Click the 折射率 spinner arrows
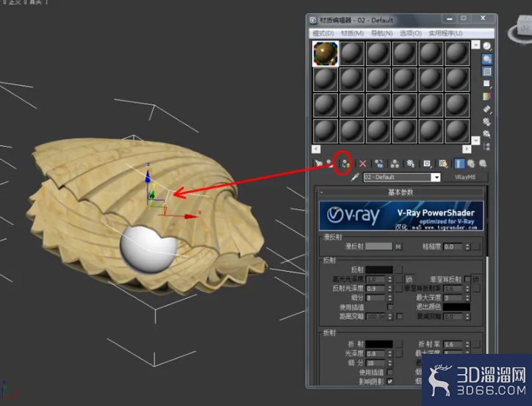This screenshot has height=406, width=532. 467,344
